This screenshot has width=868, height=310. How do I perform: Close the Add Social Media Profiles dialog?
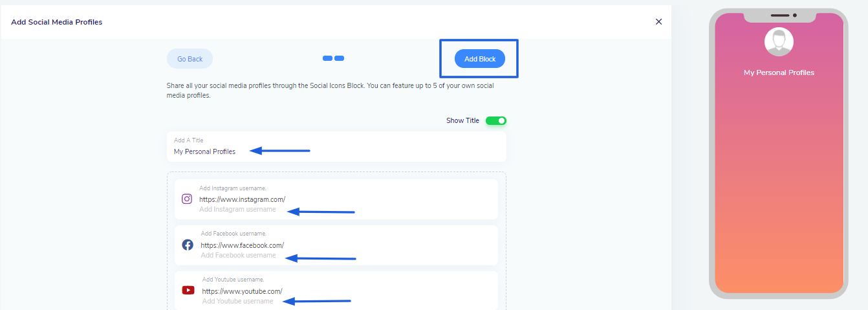(658, 21)
